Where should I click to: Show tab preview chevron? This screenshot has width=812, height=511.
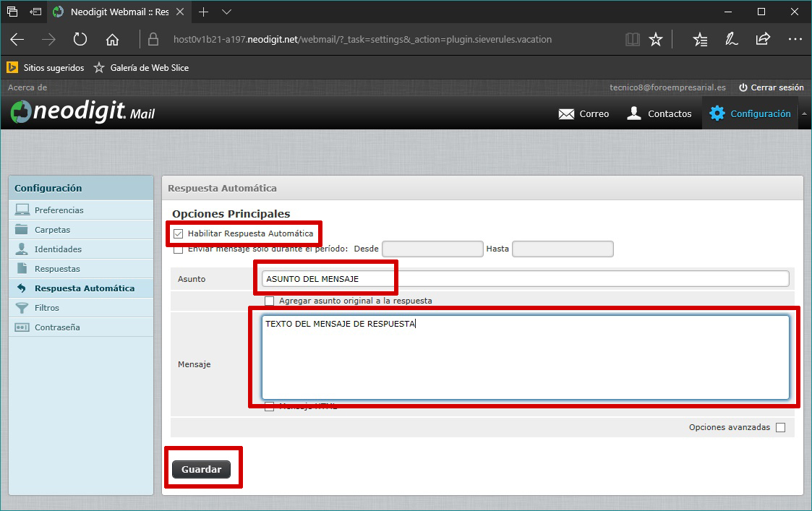point(226,12)
